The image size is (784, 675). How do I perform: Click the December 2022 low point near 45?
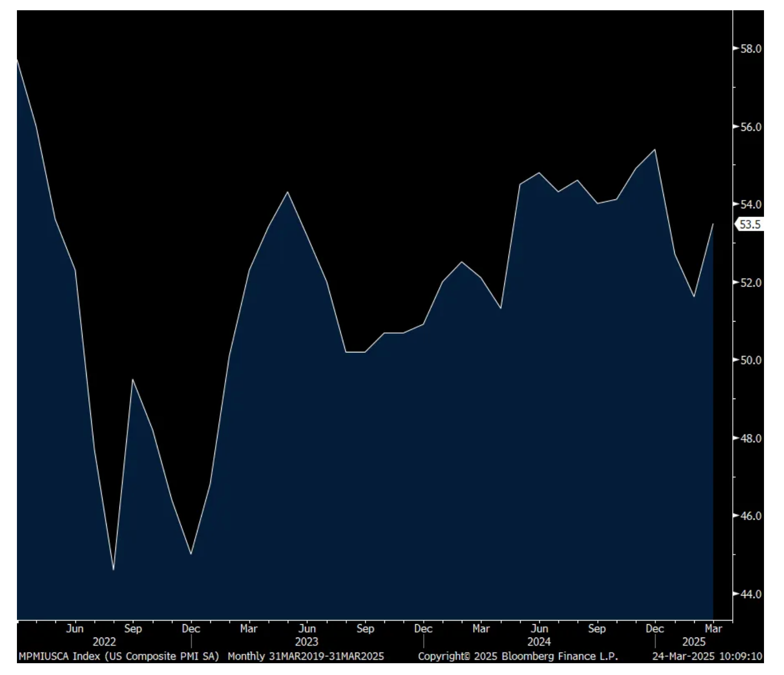[x=191, y=554]
